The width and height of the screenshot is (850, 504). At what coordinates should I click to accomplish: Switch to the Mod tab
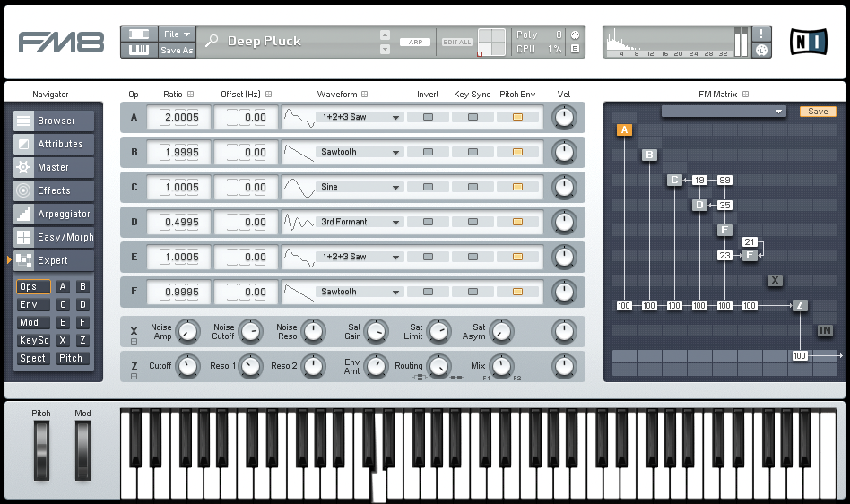33,323
